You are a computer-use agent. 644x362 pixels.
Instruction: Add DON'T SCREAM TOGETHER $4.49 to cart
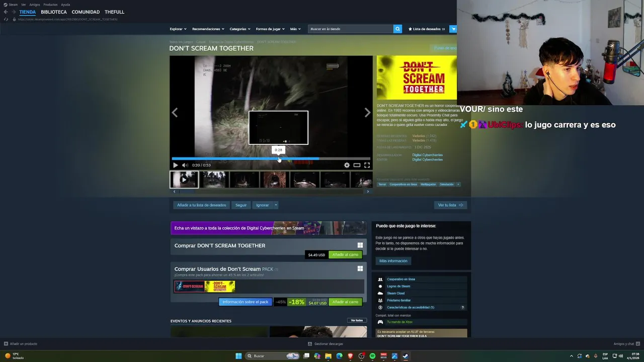click(345, 254)
